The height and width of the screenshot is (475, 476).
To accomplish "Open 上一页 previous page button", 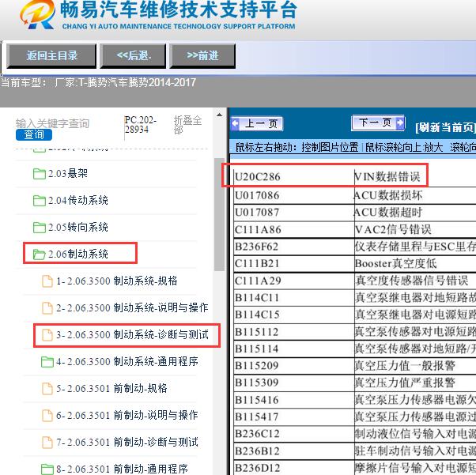I will click(257, 124).
